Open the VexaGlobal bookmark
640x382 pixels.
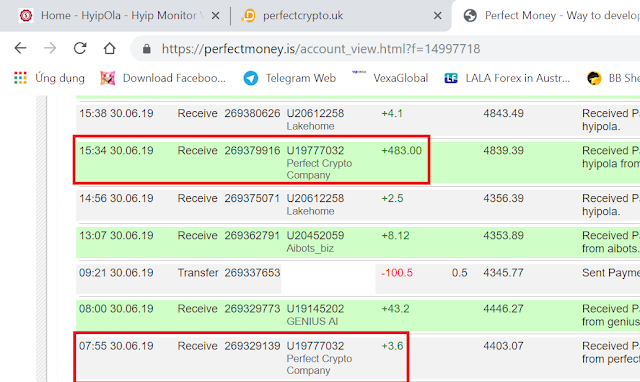click(x=390, y=78)
